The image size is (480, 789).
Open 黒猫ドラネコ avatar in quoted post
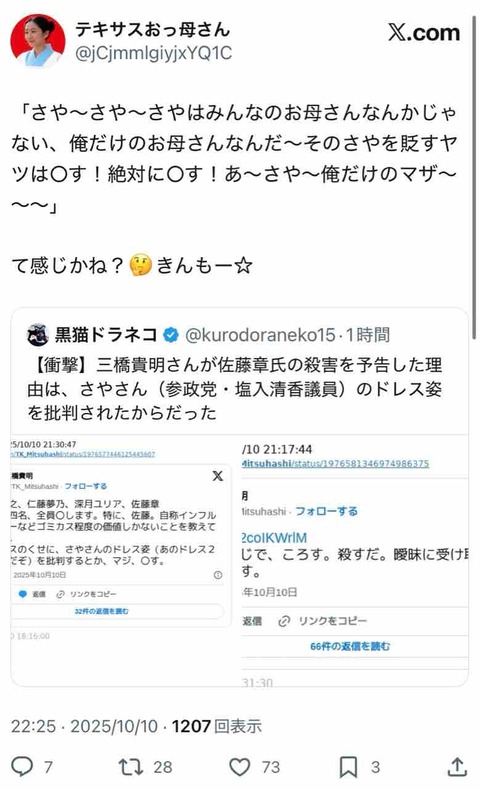pos(38,335)
